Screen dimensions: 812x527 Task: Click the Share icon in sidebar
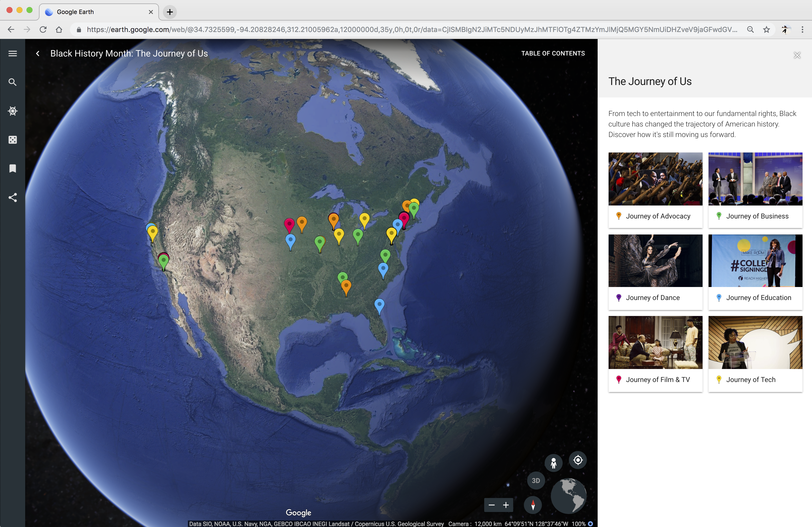coord(13,197)
